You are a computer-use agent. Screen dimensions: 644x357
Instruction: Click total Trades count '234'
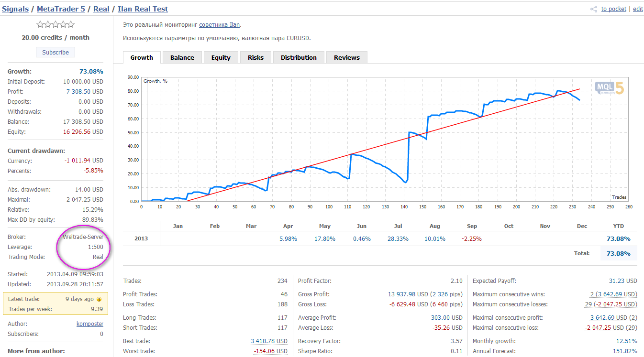click(x=283, y=281)
